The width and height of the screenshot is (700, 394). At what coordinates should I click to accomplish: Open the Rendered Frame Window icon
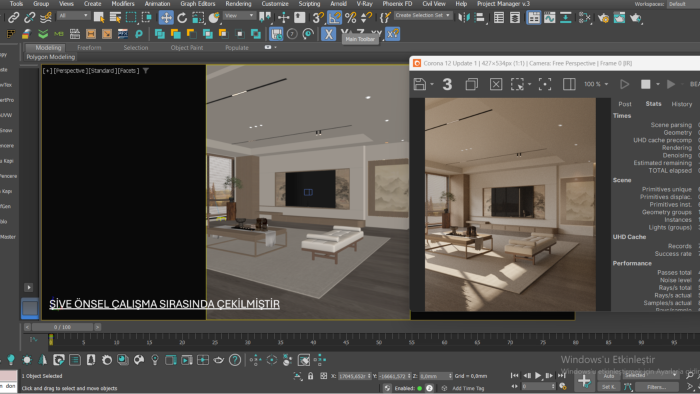click(x=619, y=18)
